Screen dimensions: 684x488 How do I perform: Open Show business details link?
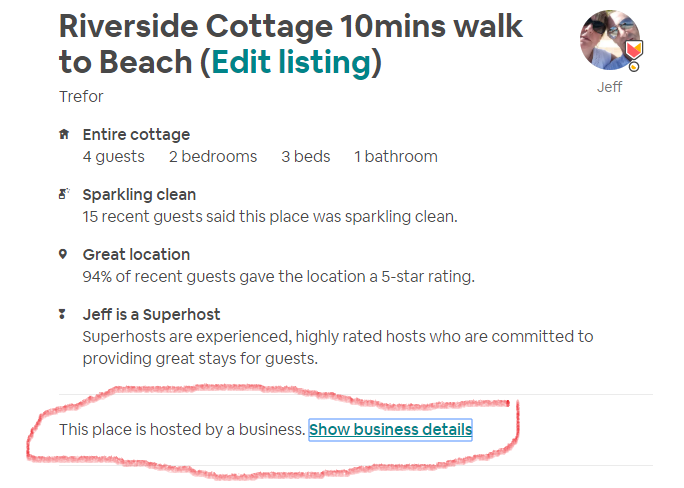390,430
